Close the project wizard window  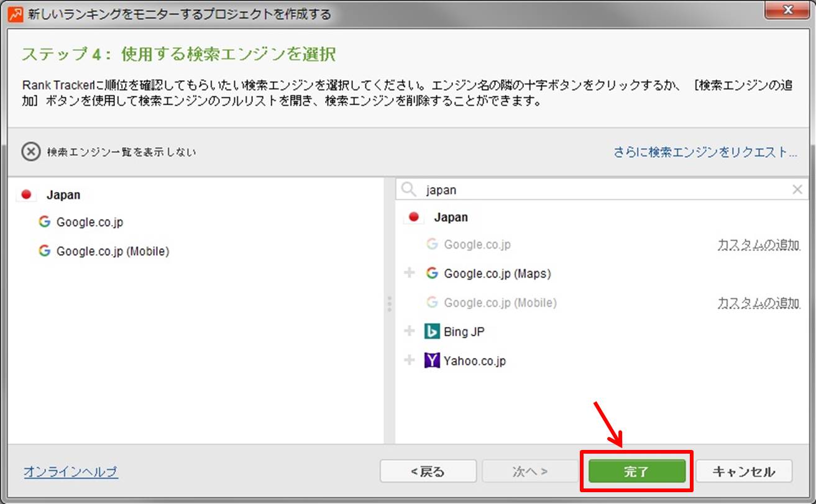click(x=787, y=9)
